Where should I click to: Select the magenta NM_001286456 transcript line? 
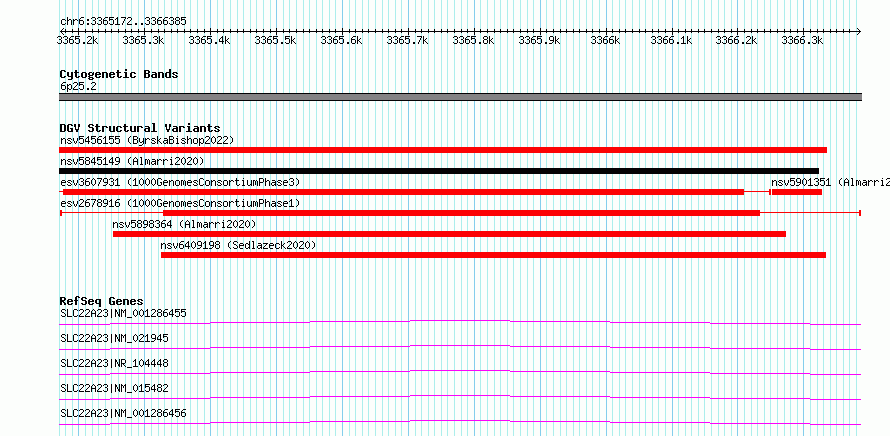pyautogui.click(x=460, y=422)
